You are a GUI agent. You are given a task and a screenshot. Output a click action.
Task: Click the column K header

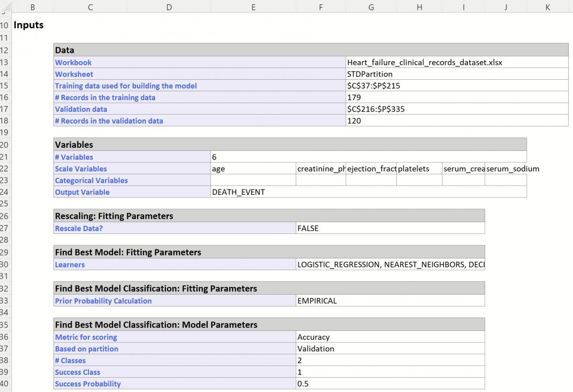[547, 7]
